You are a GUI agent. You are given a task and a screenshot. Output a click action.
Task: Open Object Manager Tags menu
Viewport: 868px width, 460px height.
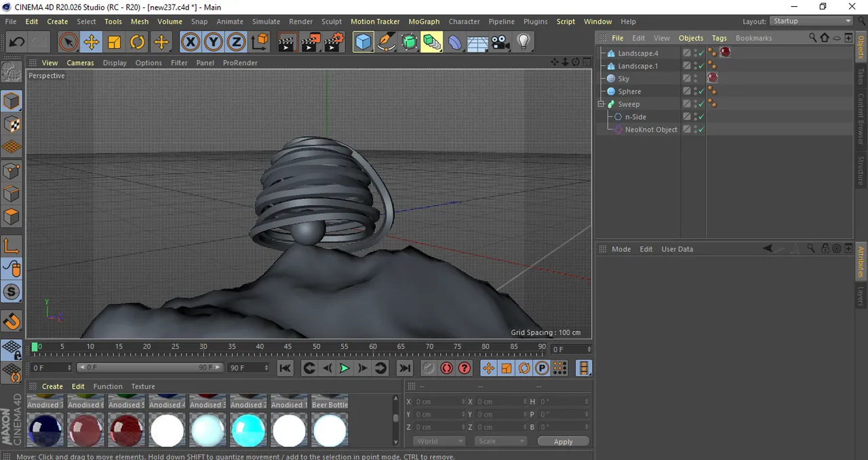[719, 38]
